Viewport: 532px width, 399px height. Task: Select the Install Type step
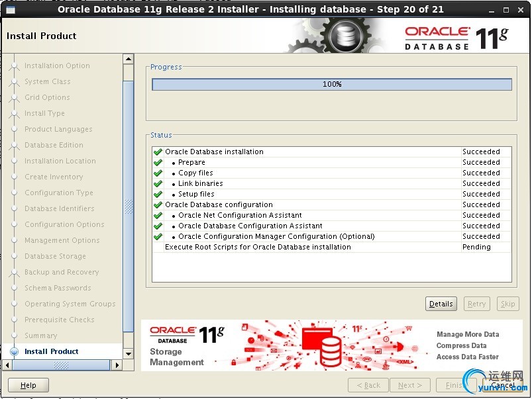click(44, 113)
